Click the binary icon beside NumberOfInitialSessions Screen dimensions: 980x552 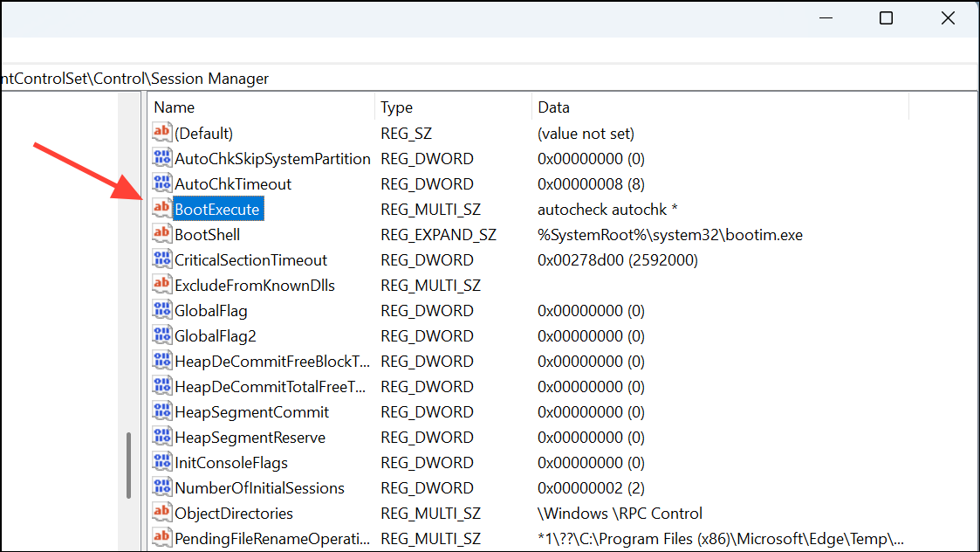pyautogui.click(x=161, y=487)
